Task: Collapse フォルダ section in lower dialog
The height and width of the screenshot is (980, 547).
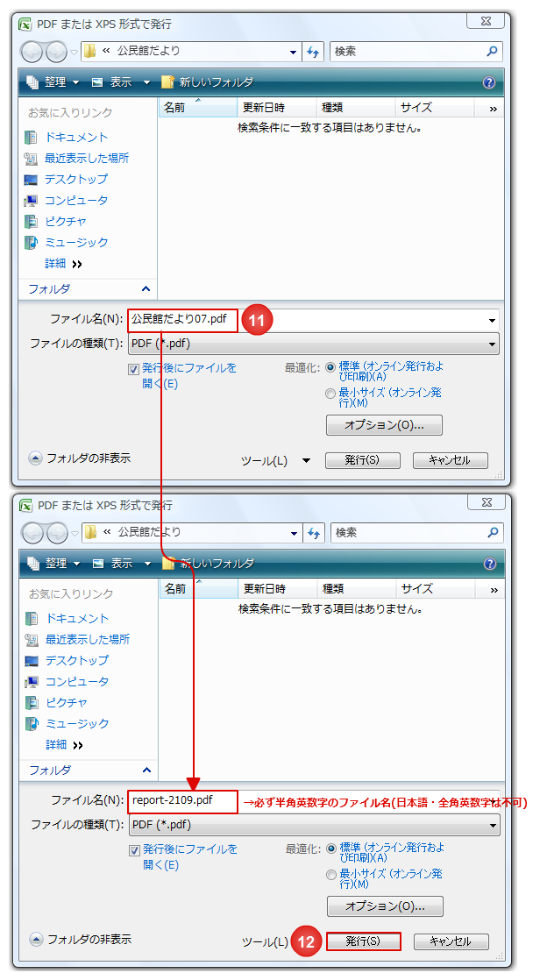Action: click(147, 770)
